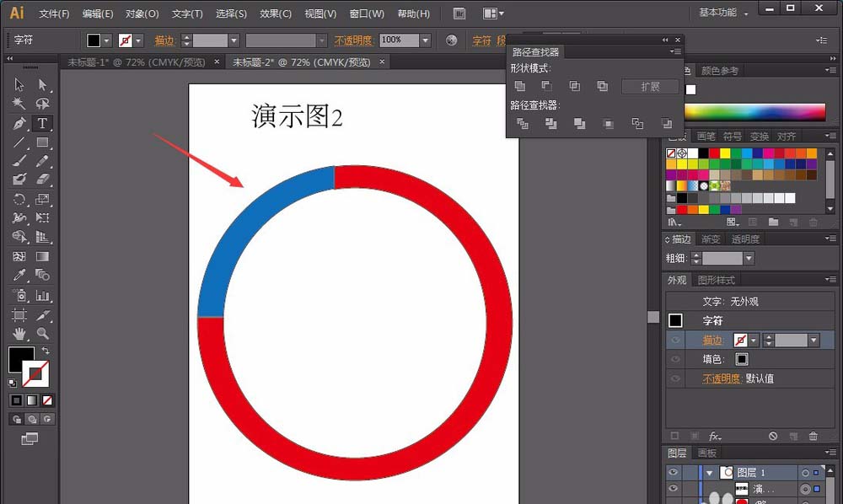843x504 pixels.
Task: Choose the Hand tool
Action: pyautogui.click(x=19, y=334)
